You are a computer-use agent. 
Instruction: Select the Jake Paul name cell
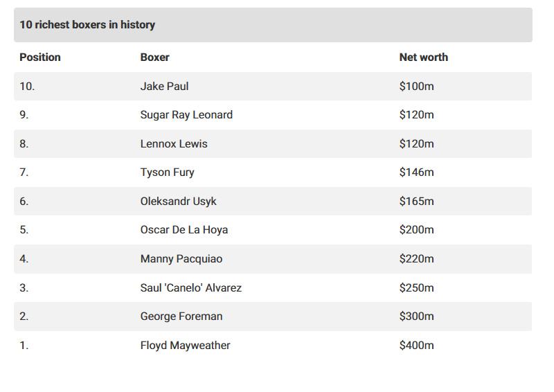[x=164, y=87]
